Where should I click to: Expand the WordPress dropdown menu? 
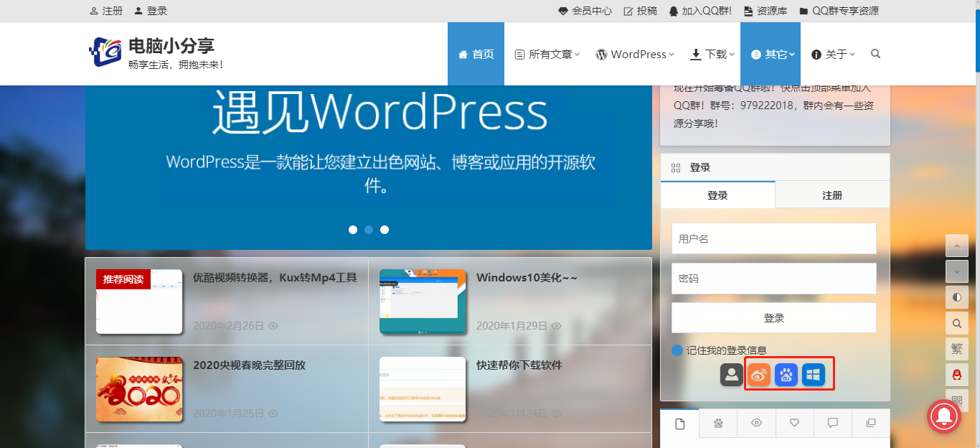pos(635,54)
